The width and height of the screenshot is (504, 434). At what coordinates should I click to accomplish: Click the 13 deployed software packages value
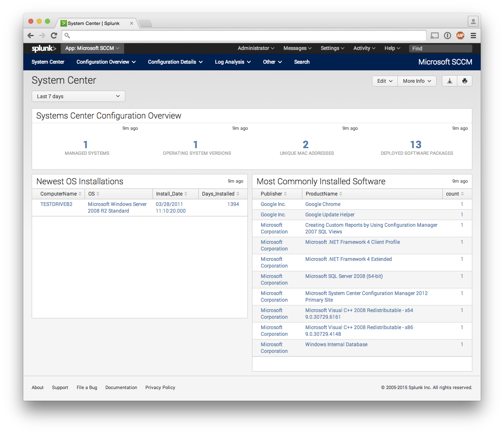(x=416, y=144)
